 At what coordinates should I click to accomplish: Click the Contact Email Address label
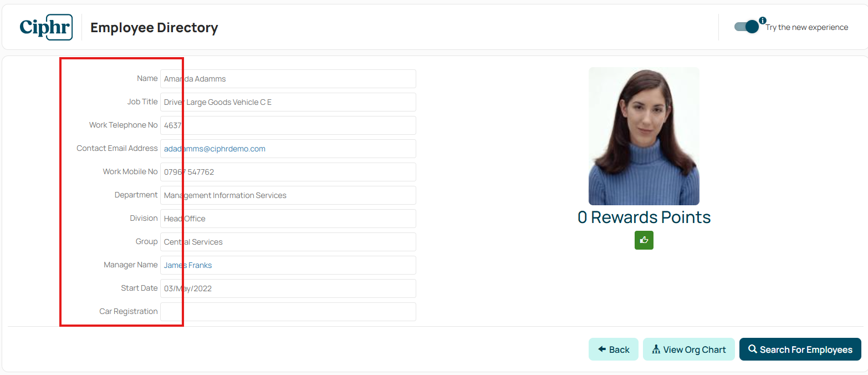(x=117, y=148)
